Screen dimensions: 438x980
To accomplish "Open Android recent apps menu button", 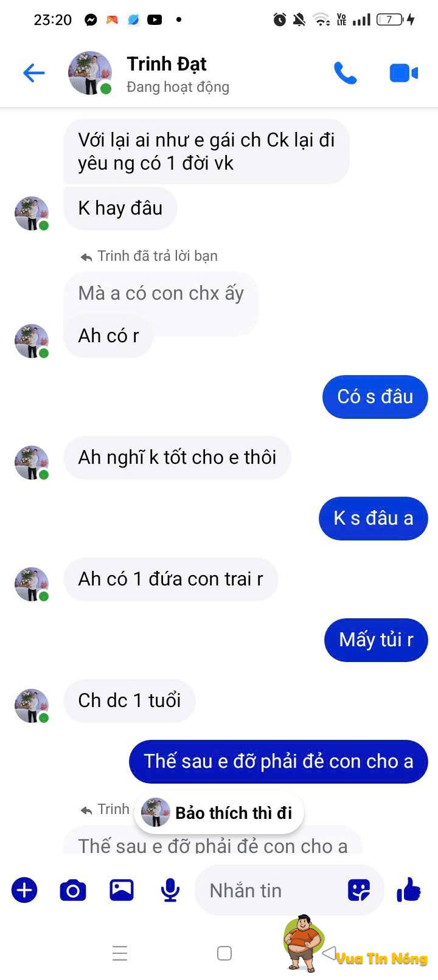I will (120, 953).
